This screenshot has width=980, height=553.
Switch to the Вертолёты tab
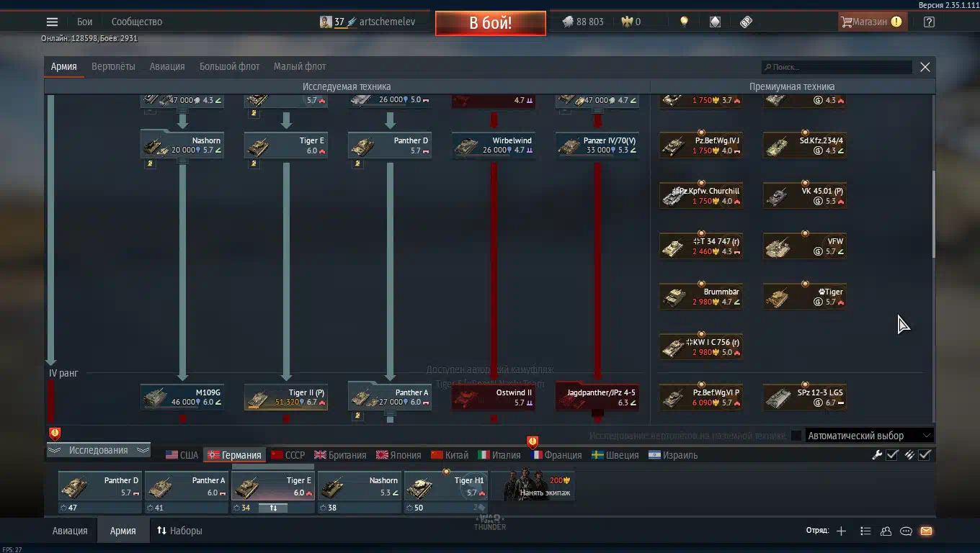pyautogui.click(x=113, y=66)
